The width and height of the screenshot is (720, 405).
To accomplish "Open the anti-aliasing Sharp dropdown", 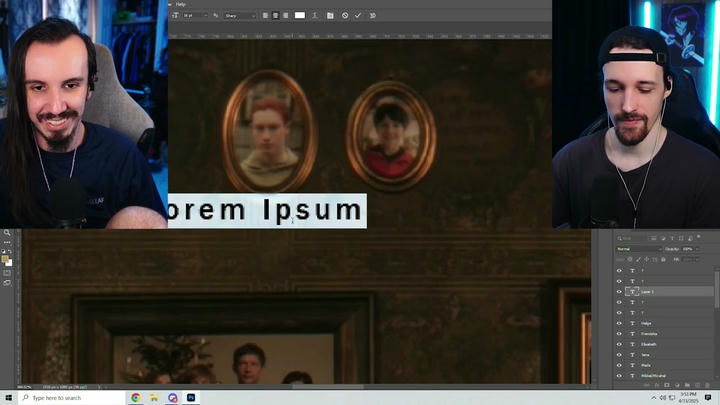I will click(240, 16).
